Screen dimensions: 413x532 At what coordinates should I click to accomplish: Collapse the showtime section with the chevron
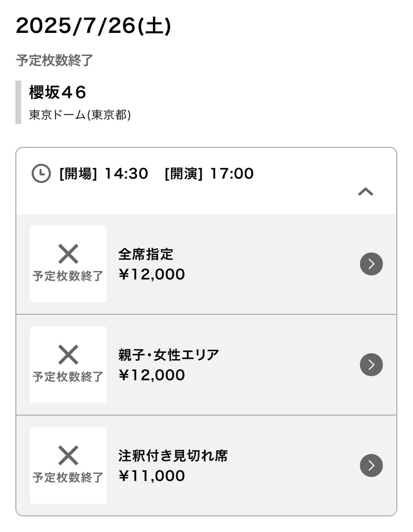(x=366, y=192)
